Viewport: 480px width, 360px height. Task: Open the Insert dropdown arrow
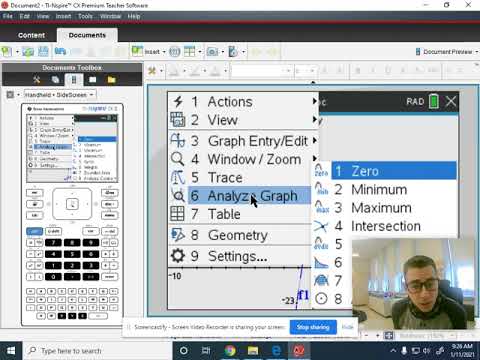click(x=164, y=52)
